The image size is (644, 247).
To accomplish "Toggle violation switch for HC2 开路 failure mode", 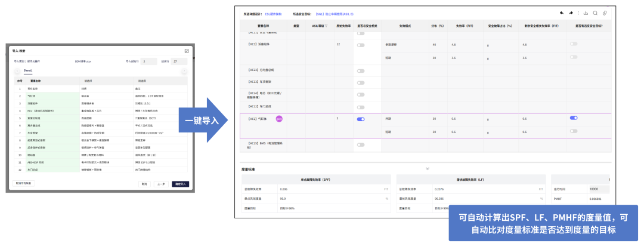I will [574, 118].
